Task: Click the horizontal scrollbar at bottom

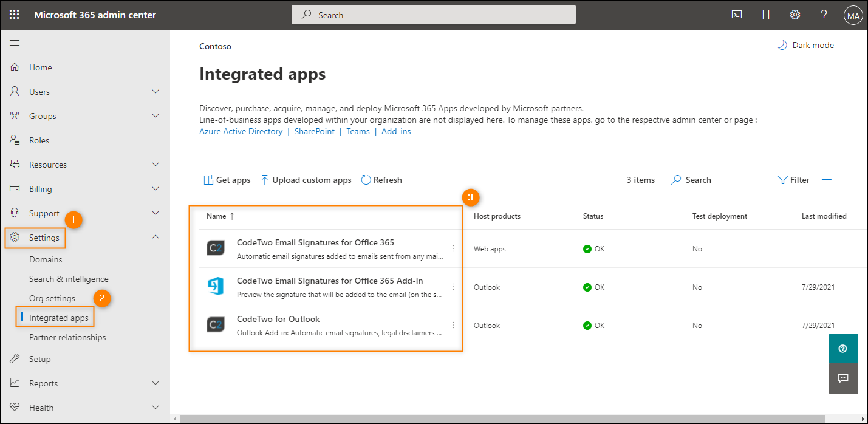Action: point(501,419)
